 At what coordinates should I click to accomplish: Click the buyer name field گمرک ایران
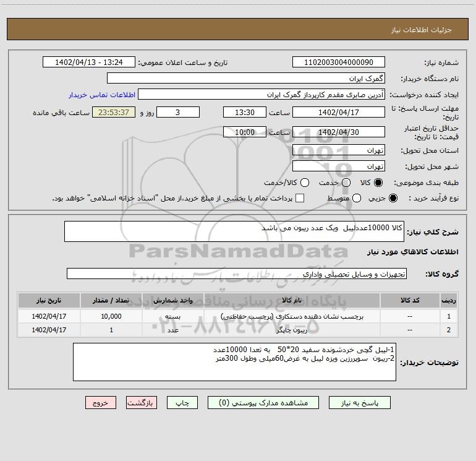click(246, 79)
